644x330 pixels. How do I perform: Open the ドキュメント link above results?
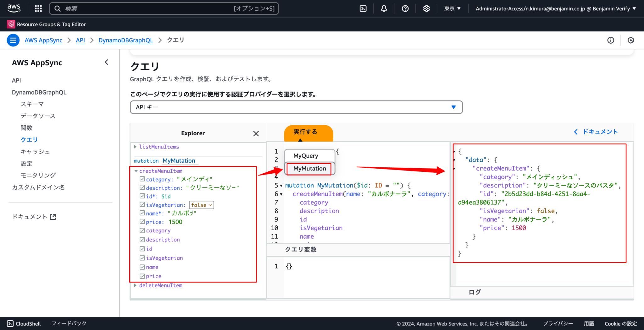tap(599, 132)
